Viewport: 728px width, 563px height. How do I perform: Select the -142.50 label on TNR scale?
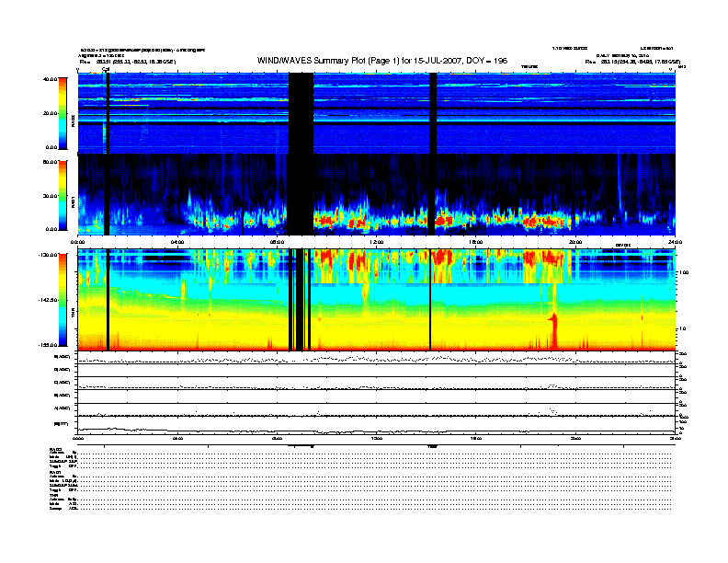tap(48, 300)
